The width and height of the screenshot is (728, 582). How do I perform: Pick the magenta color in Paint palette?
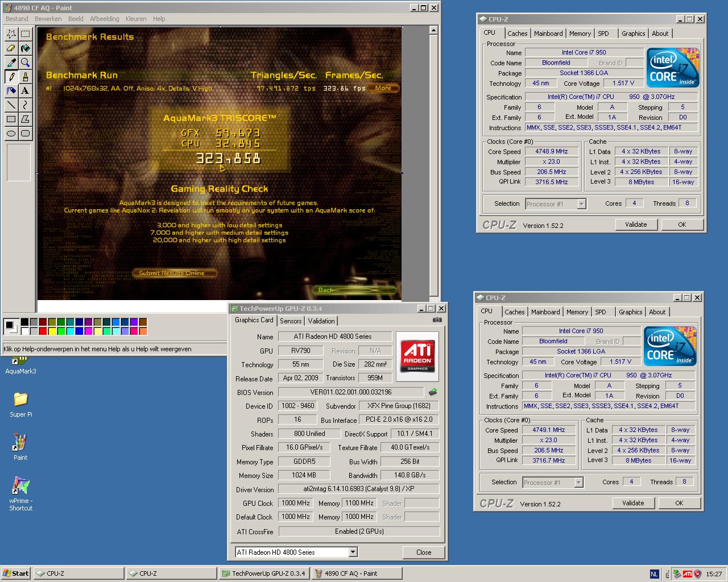pyautogui.click(x=88, y=331)
